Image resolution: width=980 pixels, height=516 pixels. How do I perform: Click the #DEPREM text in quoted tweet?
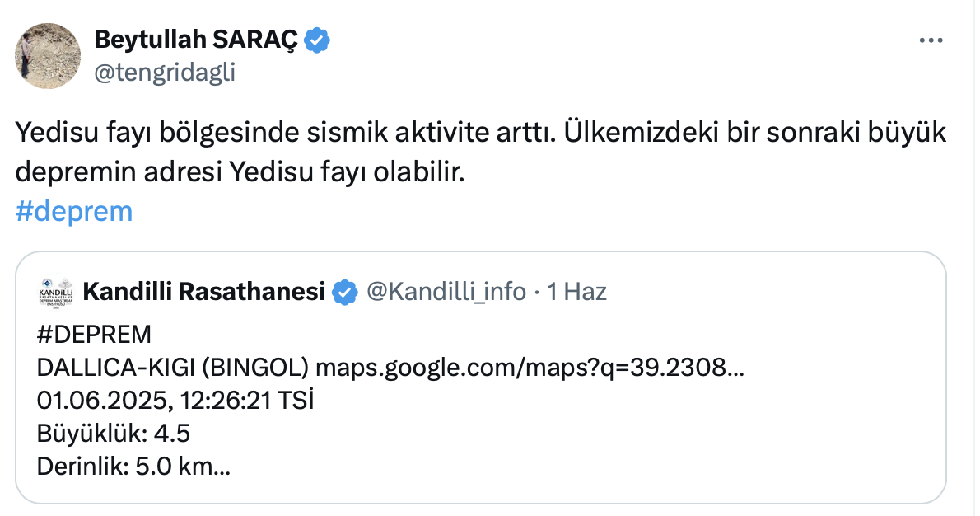tap(95, 335)
